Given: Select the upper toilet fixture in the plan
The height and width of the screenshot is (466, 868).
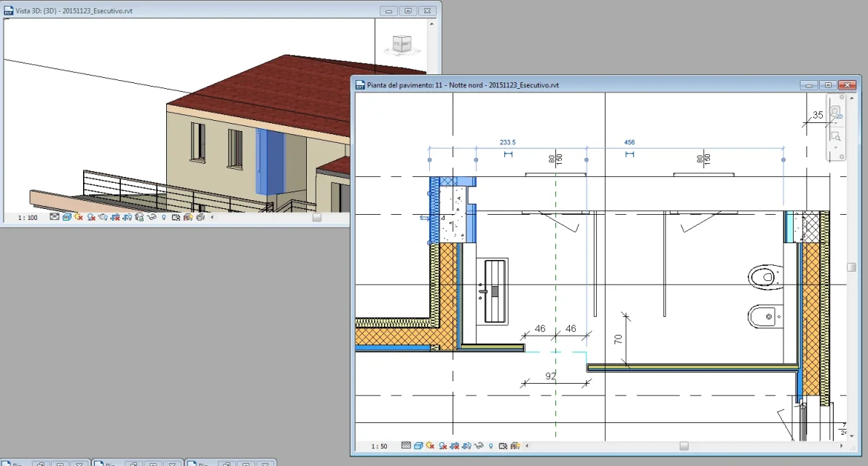Looking at the screenshot, I should [x=766, y=277].
